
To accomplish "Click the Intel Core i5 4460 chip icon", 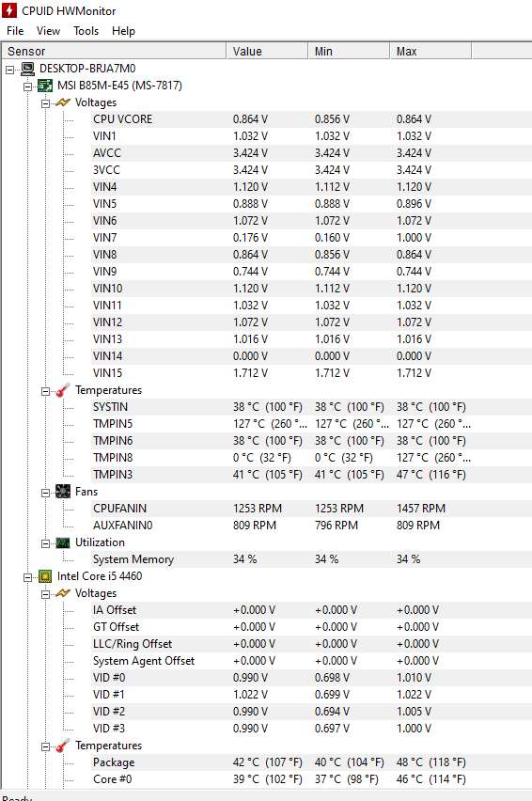I will (45, 576).
